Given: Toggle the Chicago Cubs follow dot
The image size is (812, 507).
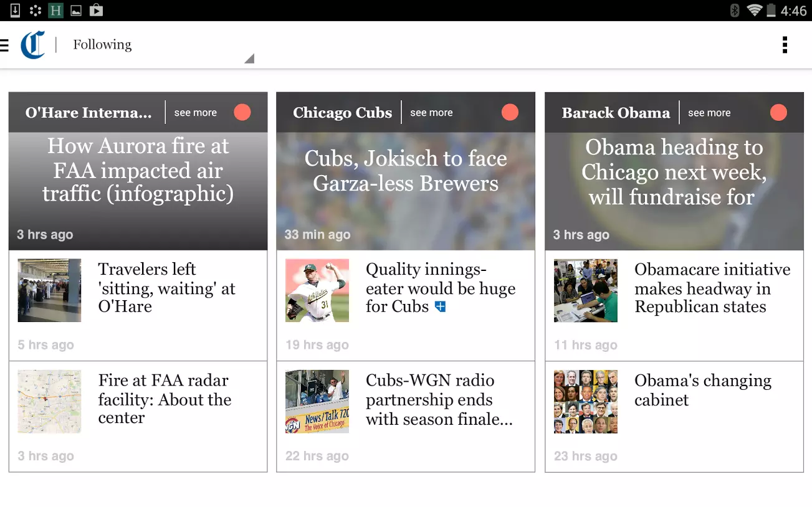Looking at the screenshot, I should (510, 112).
